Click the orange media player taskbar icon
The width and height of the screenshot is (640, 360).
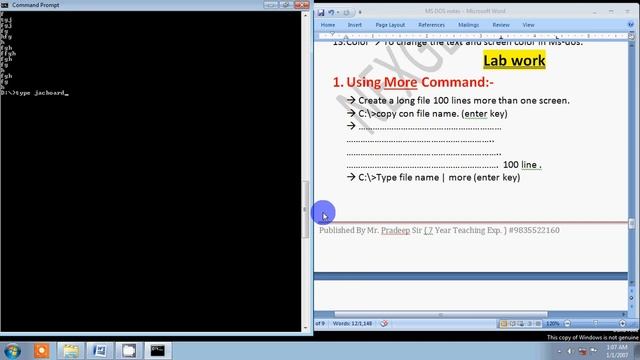pos(42,351)
